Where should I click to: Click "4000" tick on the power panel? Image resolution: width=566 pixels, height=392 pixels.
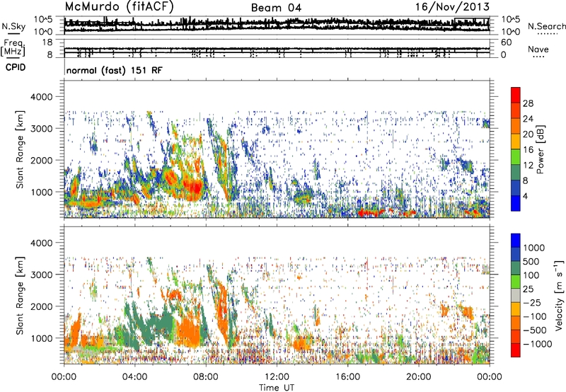coord(41,97)
